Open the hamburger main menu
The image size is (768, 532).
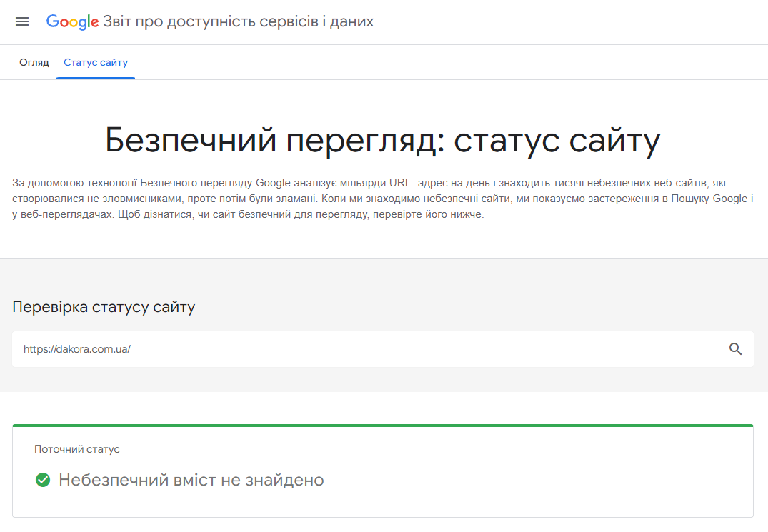(22, 21)
